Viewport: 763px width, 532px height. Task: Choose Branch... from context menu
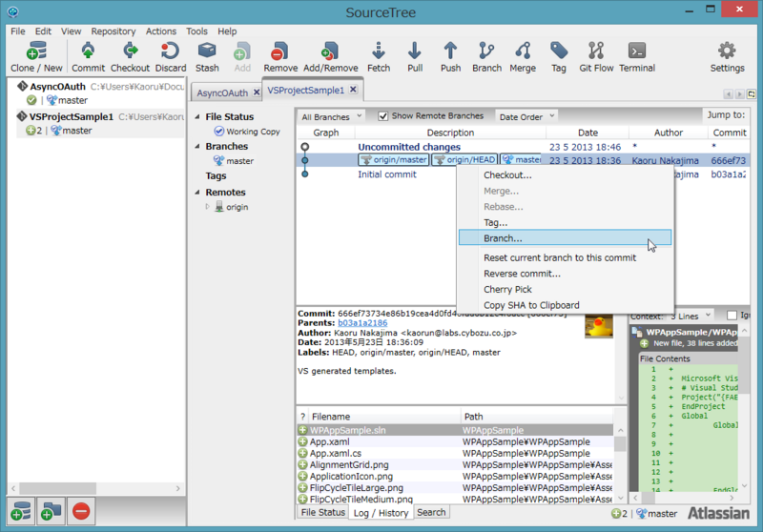565,237
